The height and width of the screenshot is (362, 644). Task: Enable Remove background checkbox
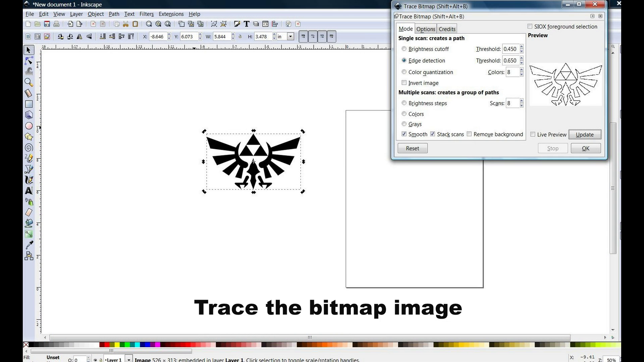(469, 134)
